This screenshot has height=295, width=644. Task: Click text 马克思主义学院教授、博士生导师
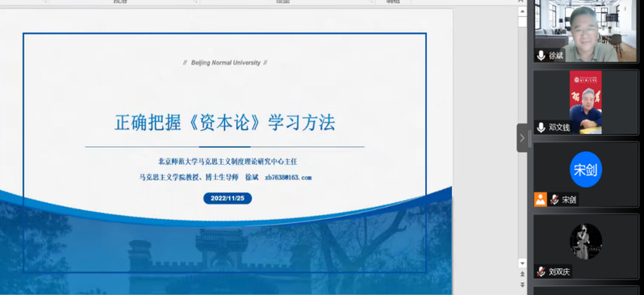(189, 177)
